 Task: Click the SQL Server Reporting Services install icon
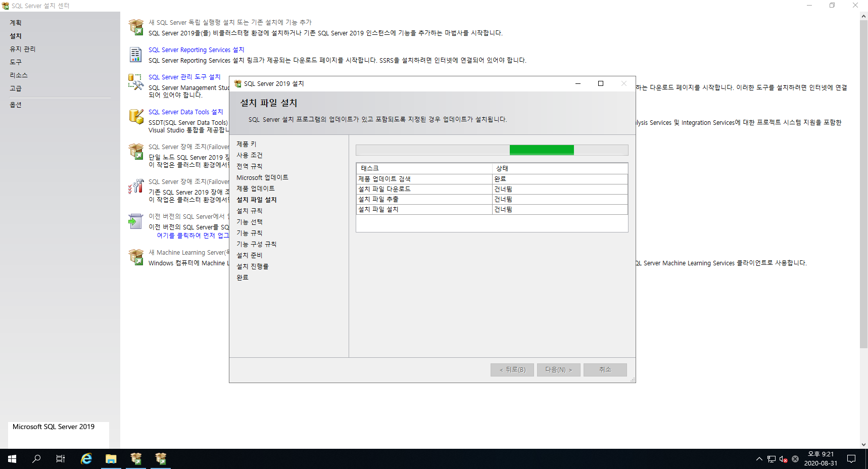136,55
